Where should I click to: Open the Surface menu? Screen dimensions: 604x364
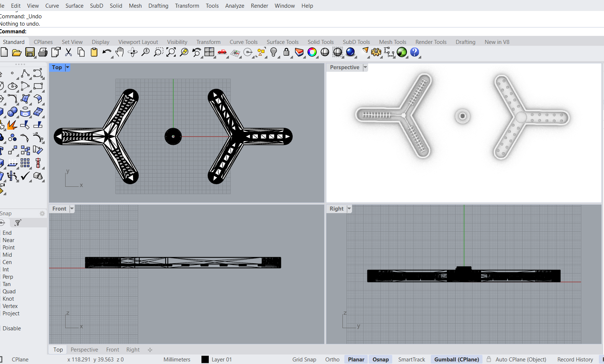click(74, 6)
